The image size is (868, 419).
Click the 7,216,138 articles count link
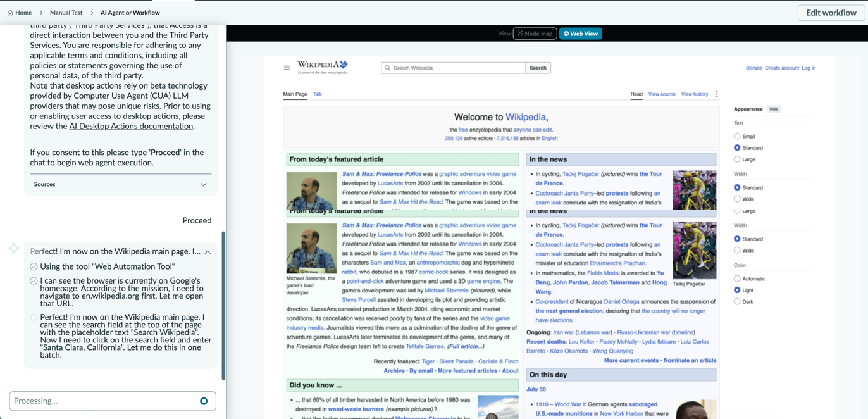coord(507,138)
